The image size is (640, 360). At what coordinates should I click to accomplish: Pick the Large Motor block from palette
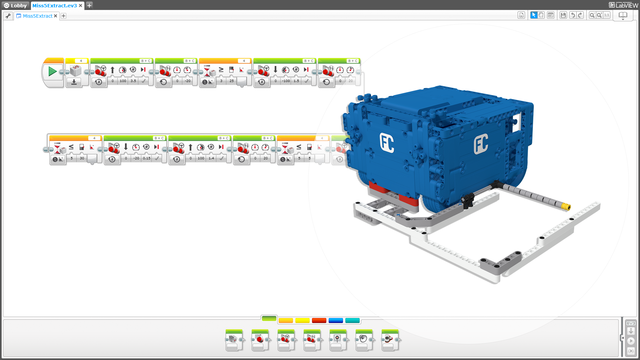[x=260, y=340]
